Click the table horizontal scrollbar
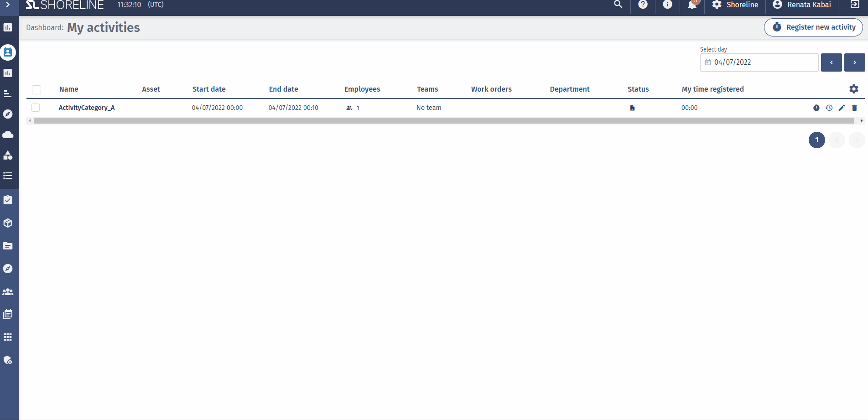868x420 pixels. coord(444,121)
